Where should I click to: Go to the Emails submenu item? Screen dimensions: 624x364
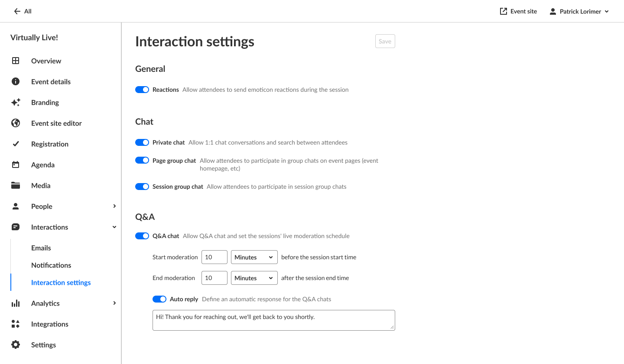[41, 248]
